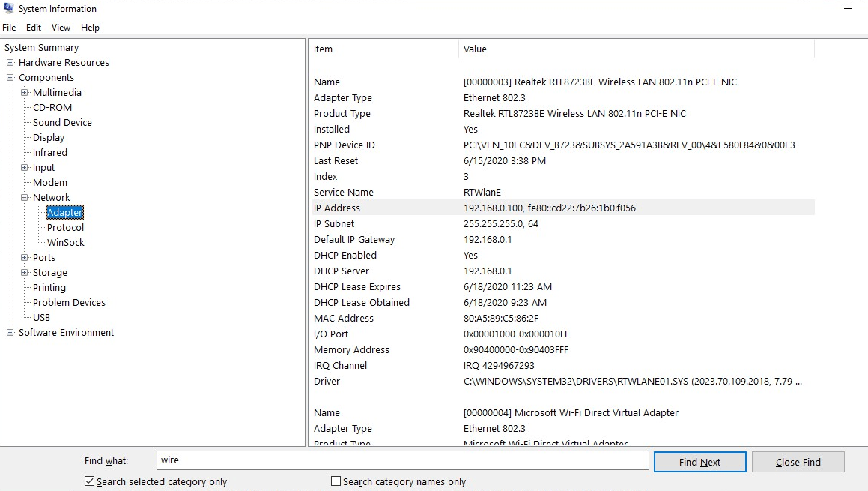Click the DHCP Lease Obtained value
The image size is (868, 491).
coord(505,303)
